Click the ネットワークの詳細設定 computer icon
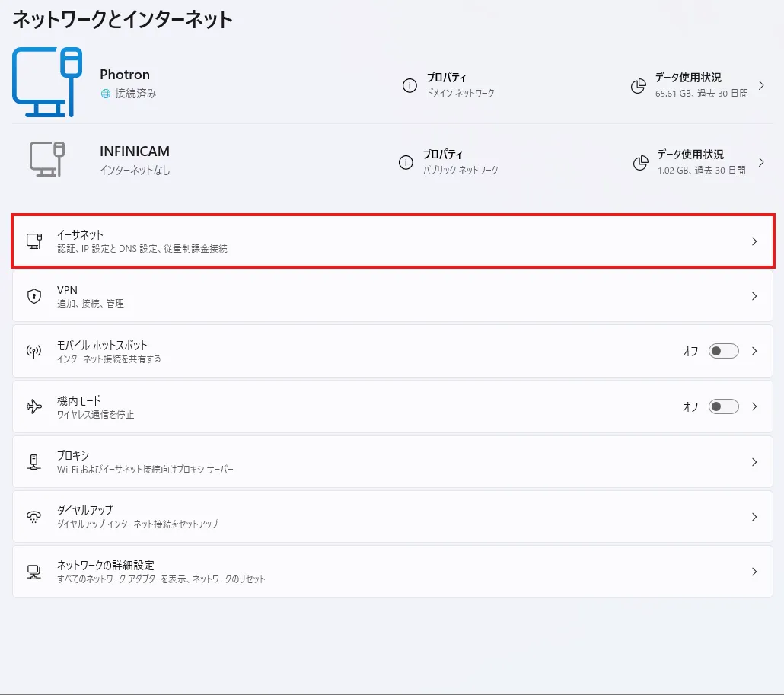This screenshot has height=695, width=784. point(34,572)
